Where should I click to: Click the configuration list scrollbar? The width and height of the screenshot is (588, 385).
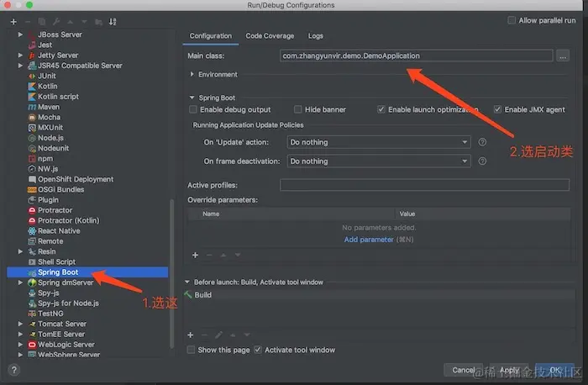point(171,274)
